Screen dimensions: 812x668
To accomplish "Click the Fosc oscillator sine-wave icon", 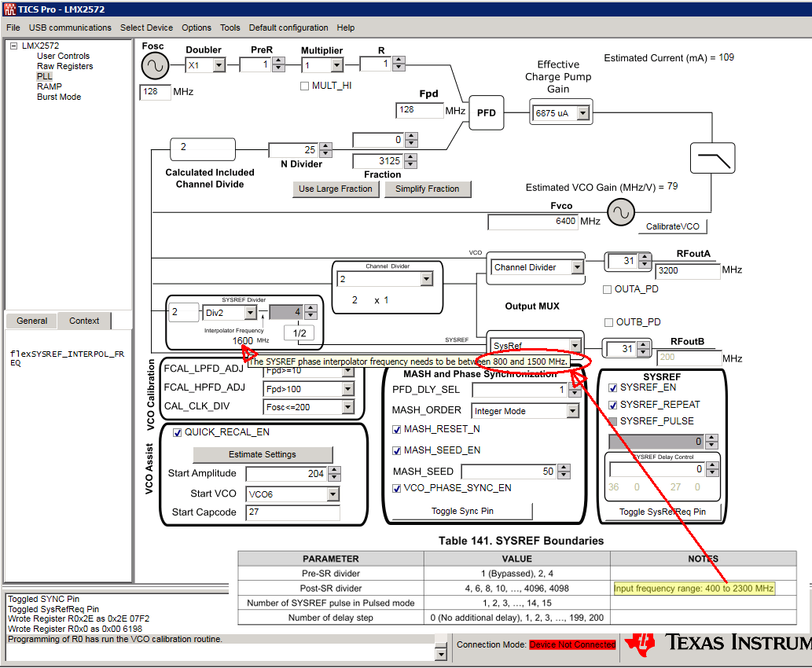I will coord(155,66).
